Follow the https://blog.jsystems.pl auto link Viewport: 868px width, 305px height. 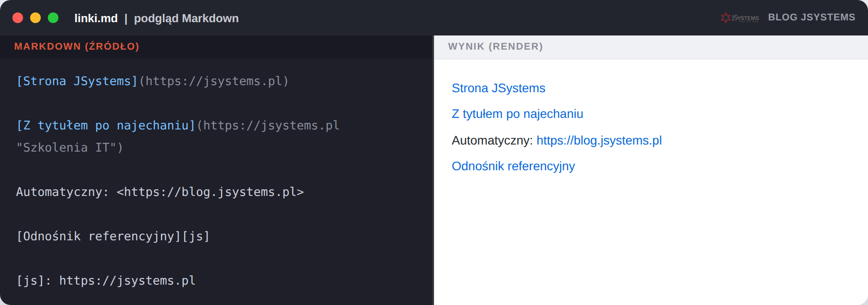(599, 141)
